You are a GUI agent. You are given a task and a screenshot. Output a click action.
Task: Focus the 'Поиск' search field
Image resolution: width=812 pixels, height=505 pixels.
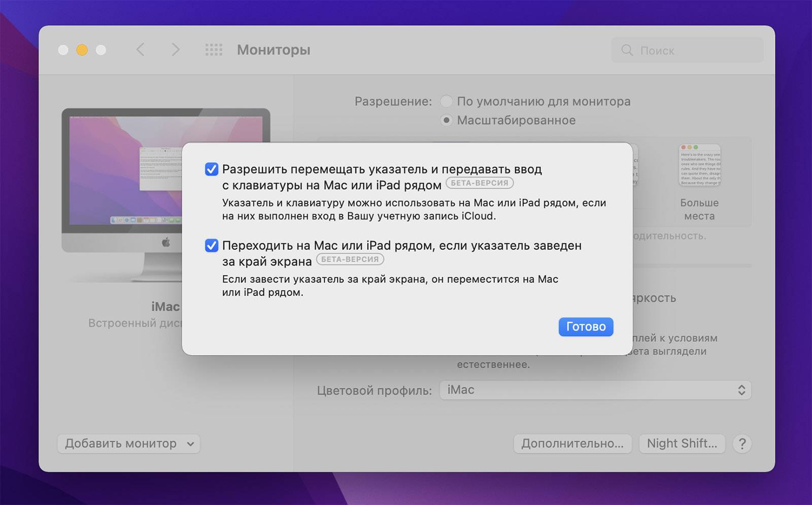687,50
